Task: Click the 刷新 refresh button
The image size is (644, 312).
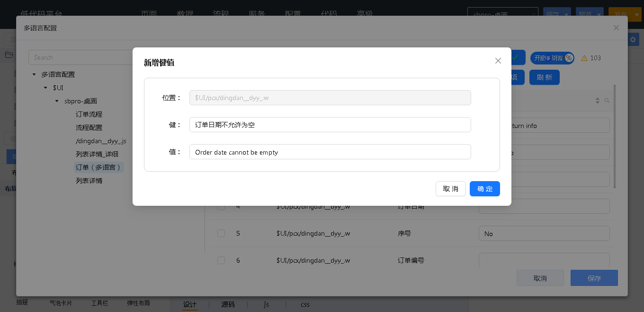Action: pos(544,77)
